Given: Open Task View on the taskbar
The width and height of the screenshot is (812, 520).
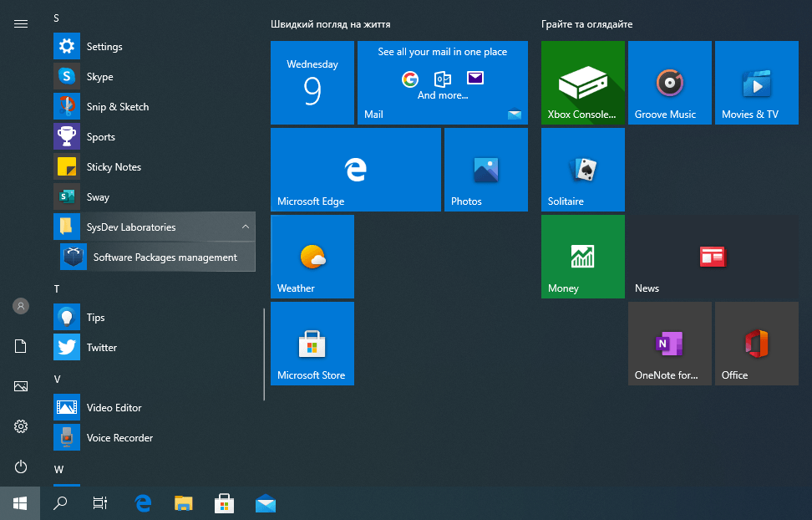Looking at the screenshot, I should click(x=100, y=503).
